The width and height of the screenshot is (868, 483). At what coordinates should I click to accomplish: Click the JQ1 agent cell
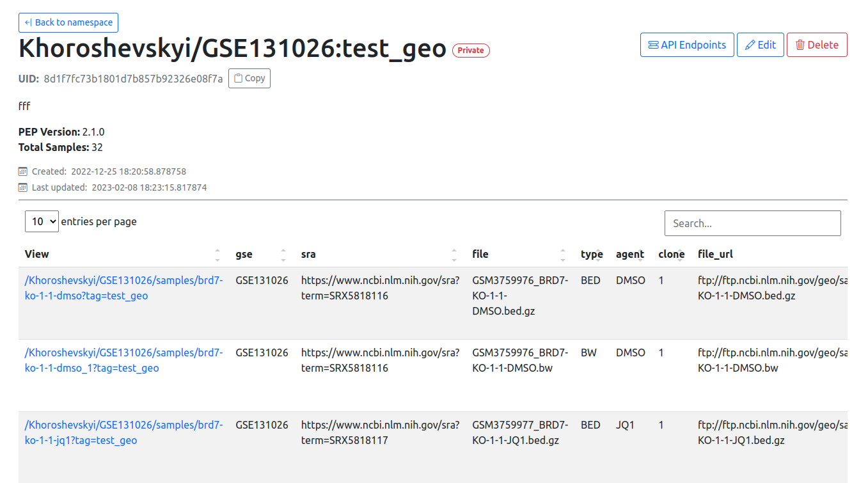(625, 425)
